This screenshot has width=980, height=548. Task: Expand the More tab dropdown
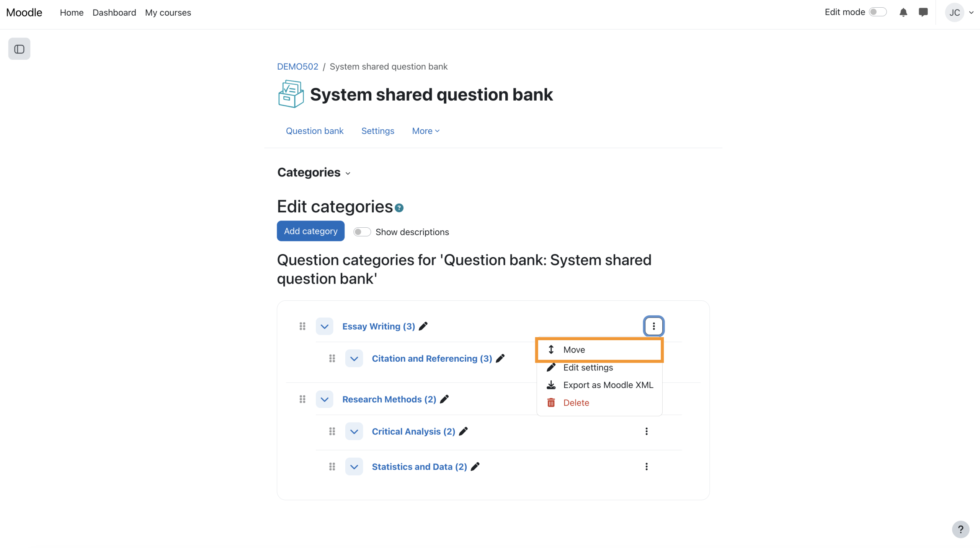tap(425, 131)
